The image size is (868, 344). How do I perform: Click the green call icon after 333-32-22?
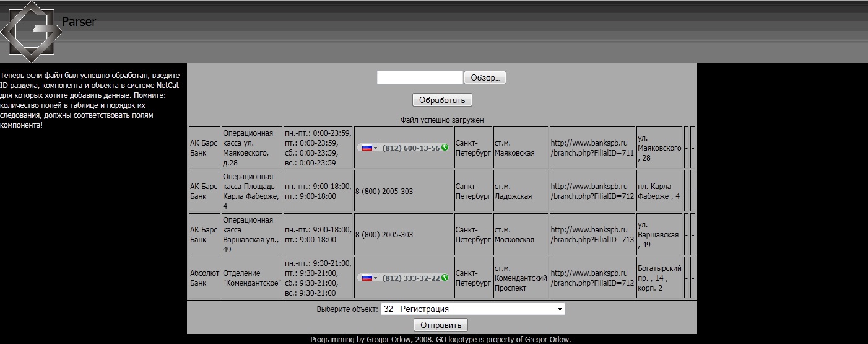[445, 278]
